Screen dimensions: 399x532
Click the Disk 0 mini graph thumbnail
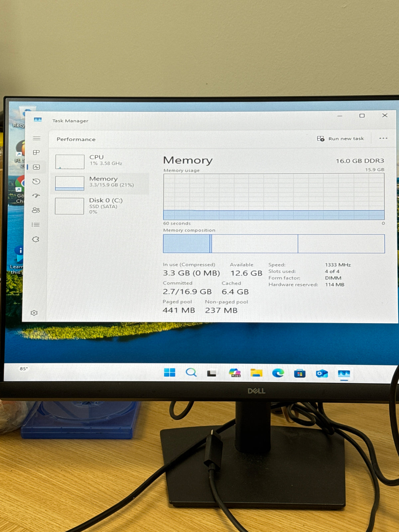(x=69, y=206)
